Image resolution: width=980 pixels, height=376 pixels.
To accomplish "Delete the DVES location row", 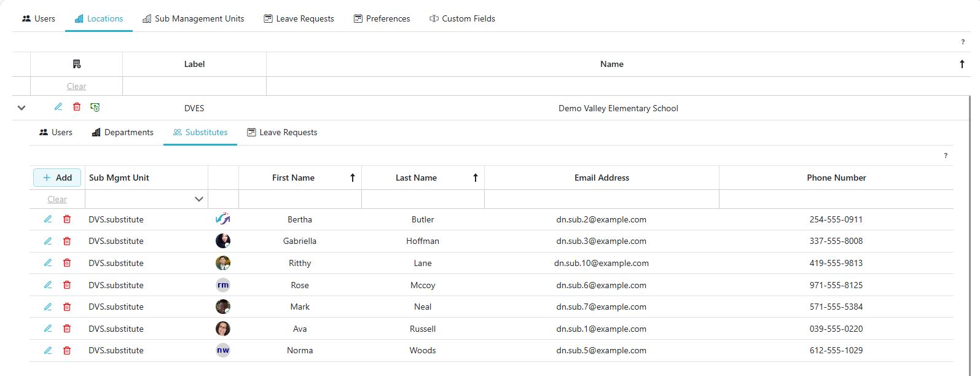I will coord(77,107).
